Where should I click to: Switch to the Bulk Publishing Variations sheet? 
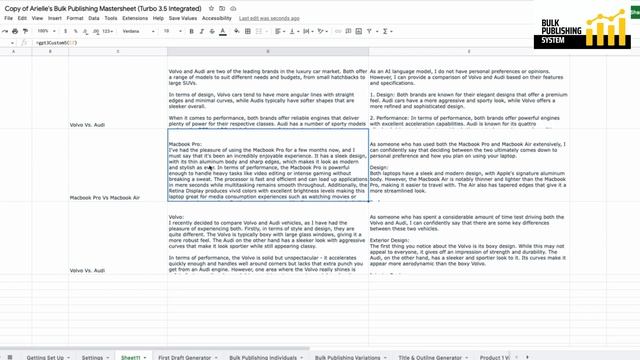(347, 357)
